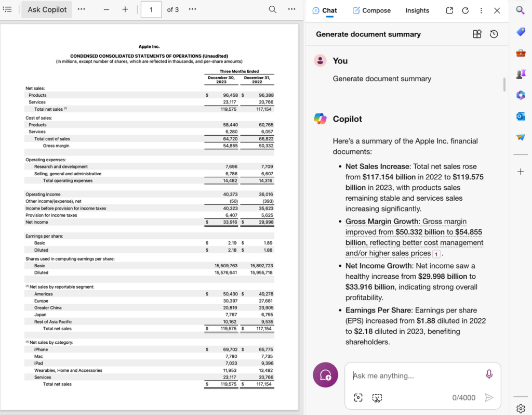Click the citation reference 1 badge
Image resolution: width=532 pixels, height=415 pixels.
click(x=436, y=254)
